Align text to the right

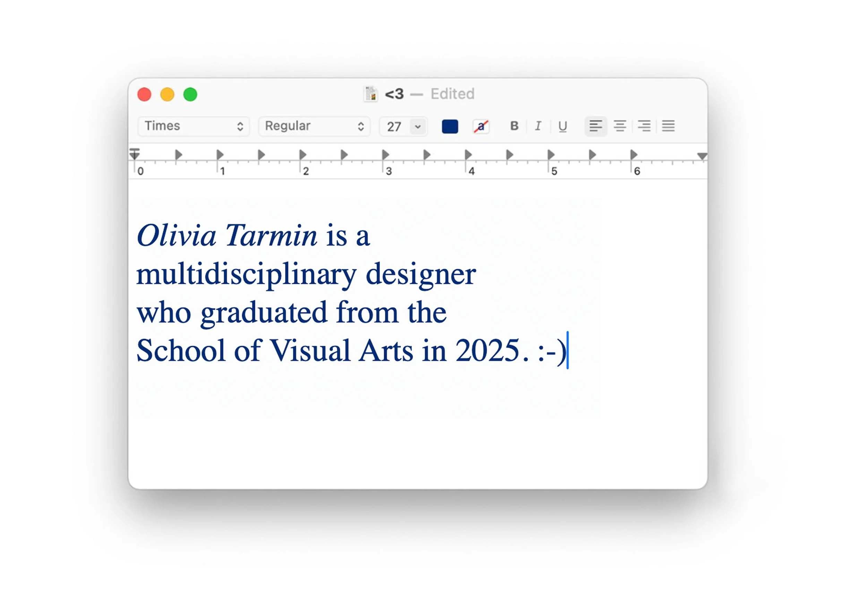644,126
